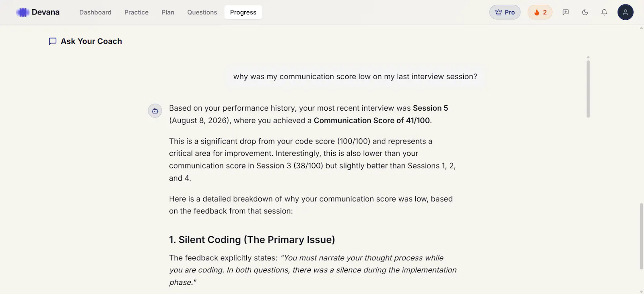
Task: Click the Pro crown badge button
Action: tap(505, 12)
